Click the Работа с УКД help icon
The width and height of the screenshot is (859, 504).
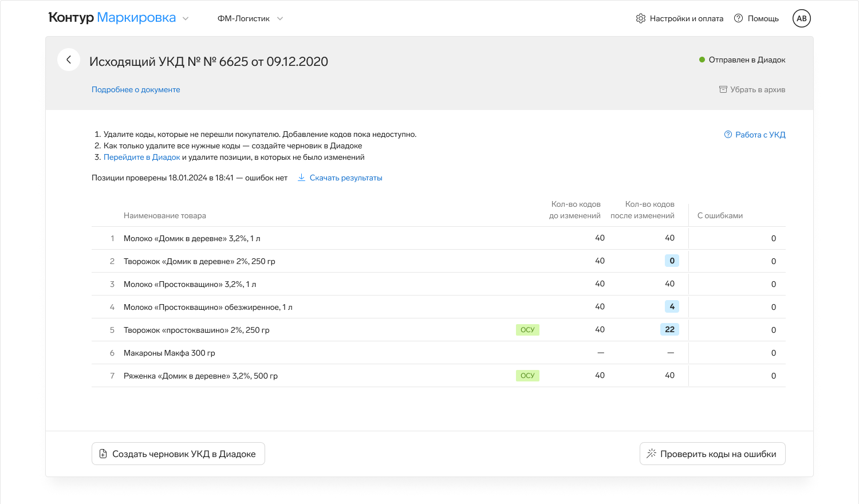[728, 135]
